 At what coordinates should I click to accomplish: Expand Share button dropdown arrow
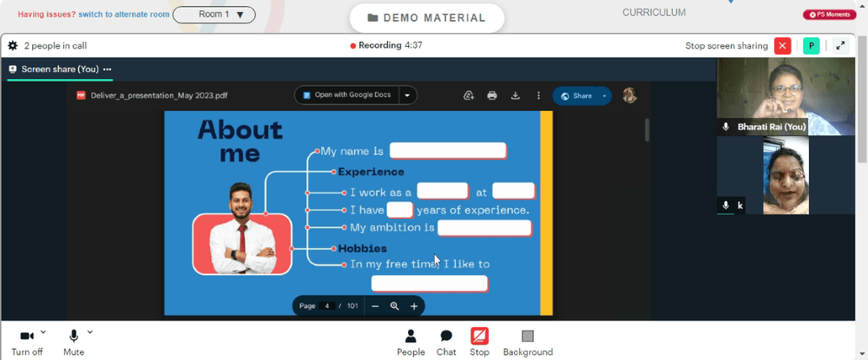tap(604, 96)
